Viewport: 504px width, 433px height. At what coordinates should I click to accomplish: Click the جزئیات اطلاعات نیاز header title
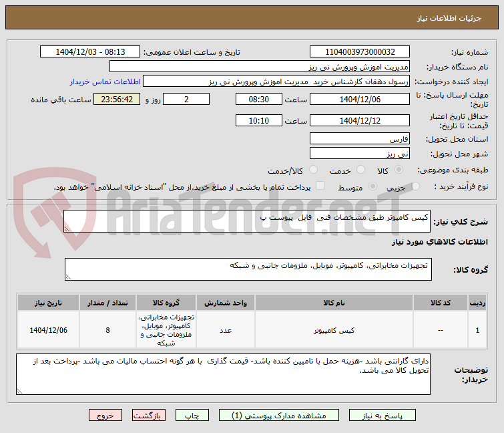click(x=449, y=18)
